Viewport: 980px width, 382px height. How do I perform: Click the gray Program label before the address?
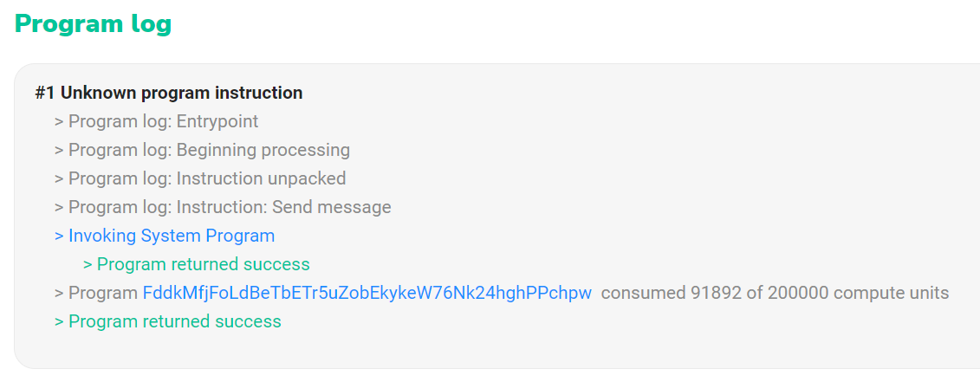[x=102, y=293]
